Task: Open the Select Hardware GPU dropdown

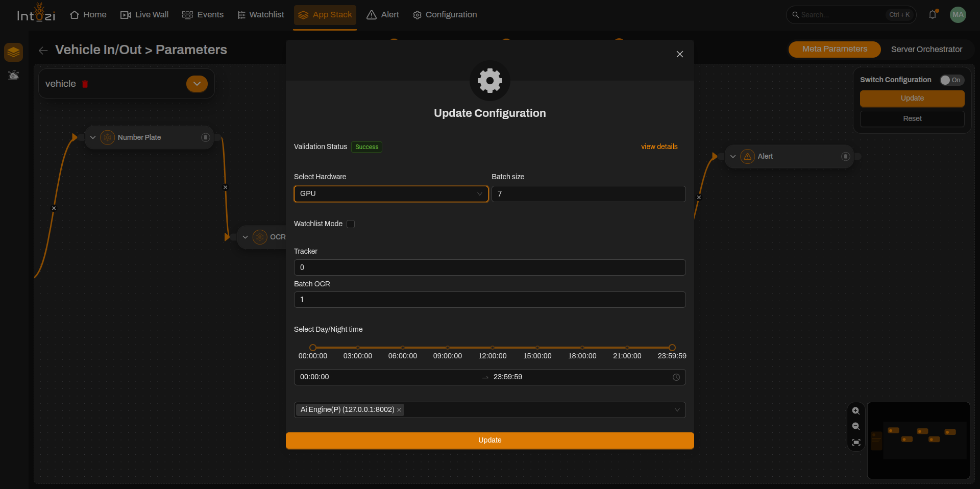Action: pos(391,194)
